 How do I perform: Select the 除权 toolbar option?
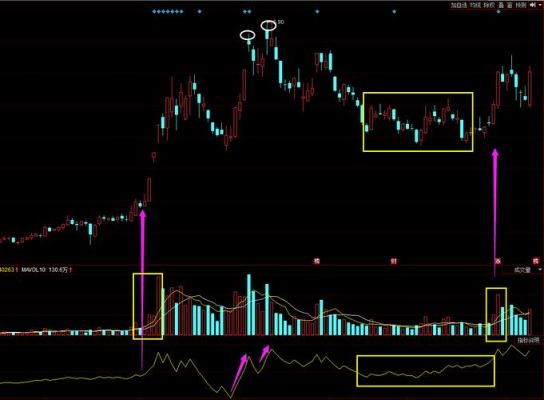pos(489,5)
